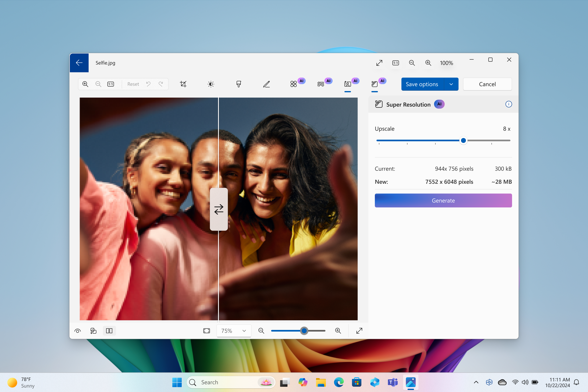Click Cancel to discard changes
Image resolution: width=588 pixels, height=392 pixels.
click(x=487, y=84)
